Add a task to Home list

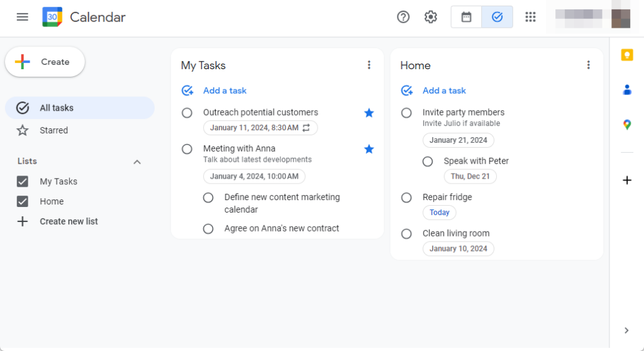pos(443,91)
